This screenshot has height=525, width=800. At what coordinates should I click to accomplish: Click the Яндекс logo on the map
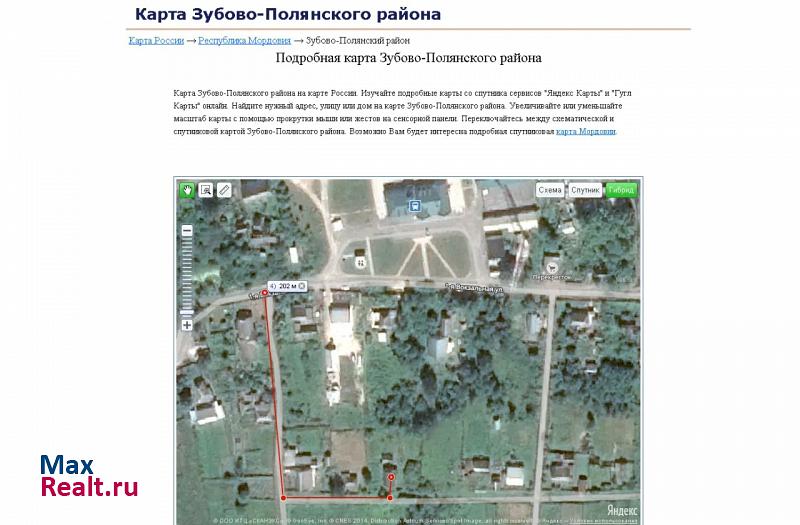pos(622,510)
